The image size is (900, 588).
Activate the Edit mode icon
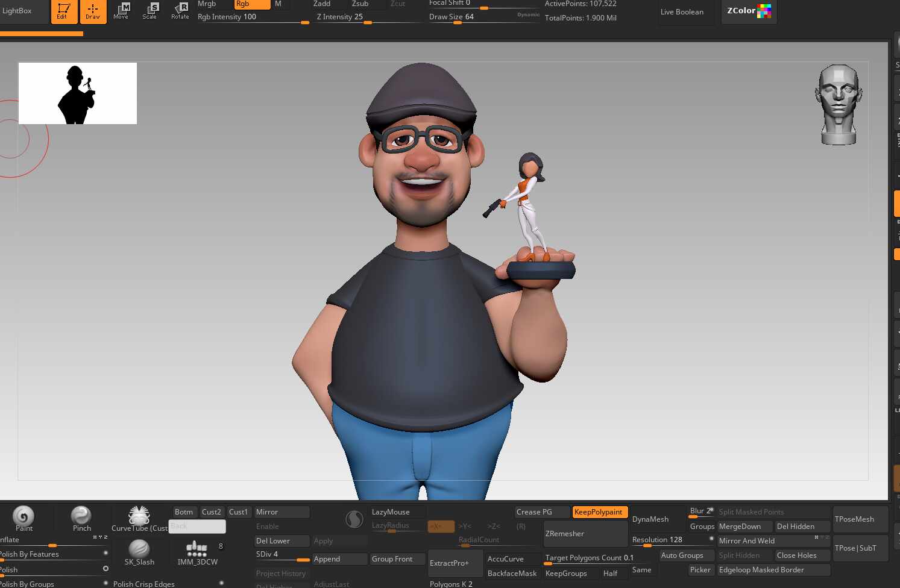(64, 11)
